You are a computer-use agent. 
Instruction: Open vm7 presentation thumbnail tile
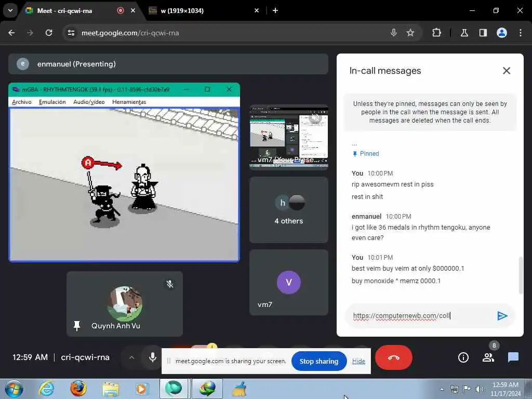click(289, 137)
